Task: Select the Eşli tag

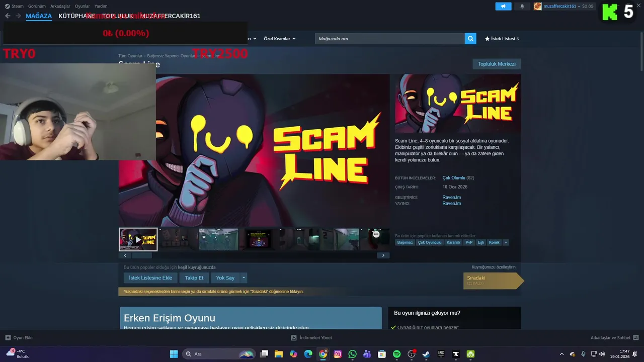Action: point(480,242)
